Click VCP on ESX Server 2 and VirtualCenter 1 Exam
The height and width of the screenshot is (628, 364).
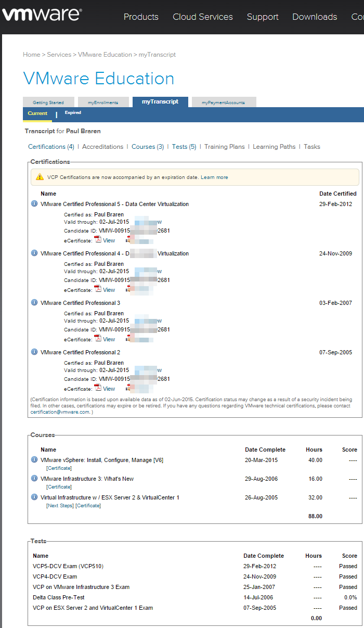[93, 608]
